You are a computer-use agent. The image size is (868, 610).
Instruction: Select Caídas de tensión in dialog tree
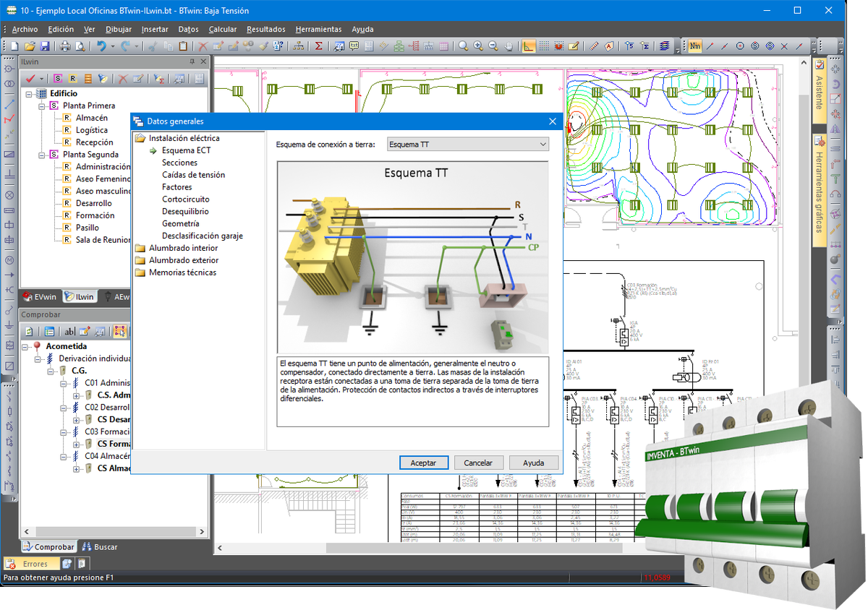click(x=193, y=175)
